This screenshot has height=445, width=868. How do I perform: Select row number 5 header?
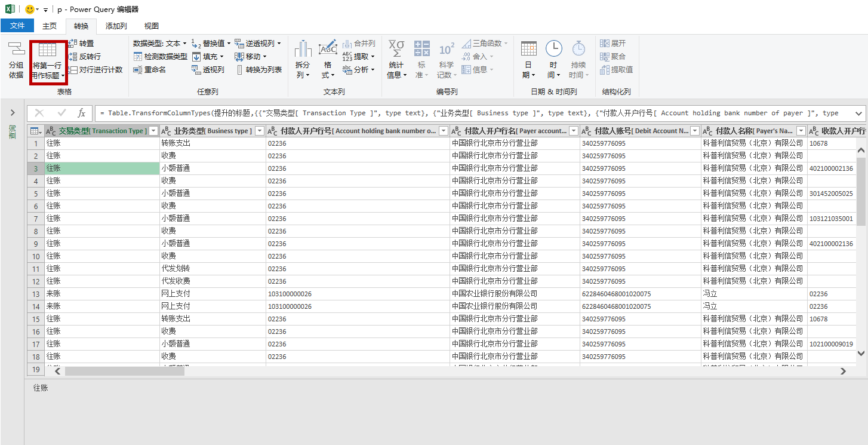(36, 194)
